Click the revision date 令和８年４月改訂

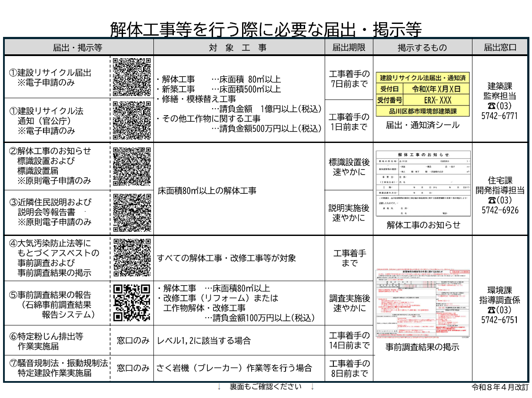[500, 387]
